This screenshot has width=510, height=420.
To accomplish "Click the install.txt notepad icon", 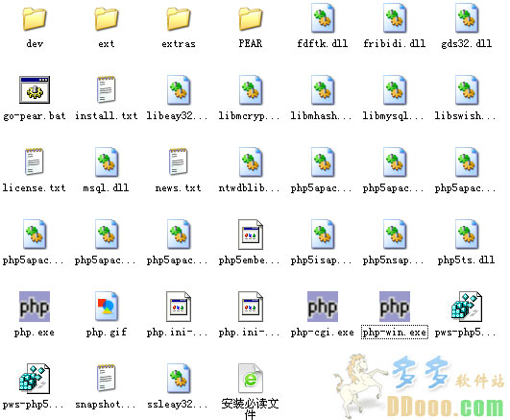I will point(107,89).
